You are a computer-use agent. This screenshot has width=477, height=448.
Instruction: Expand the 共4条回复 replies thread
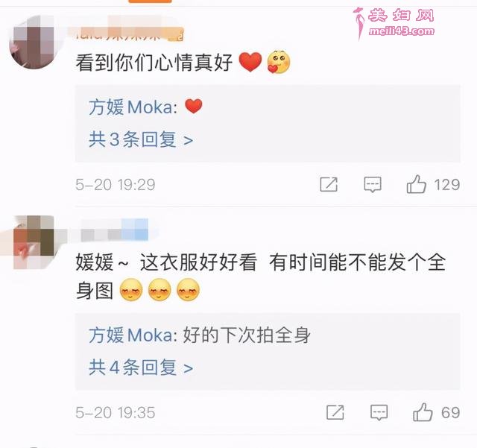click(141, 367)
